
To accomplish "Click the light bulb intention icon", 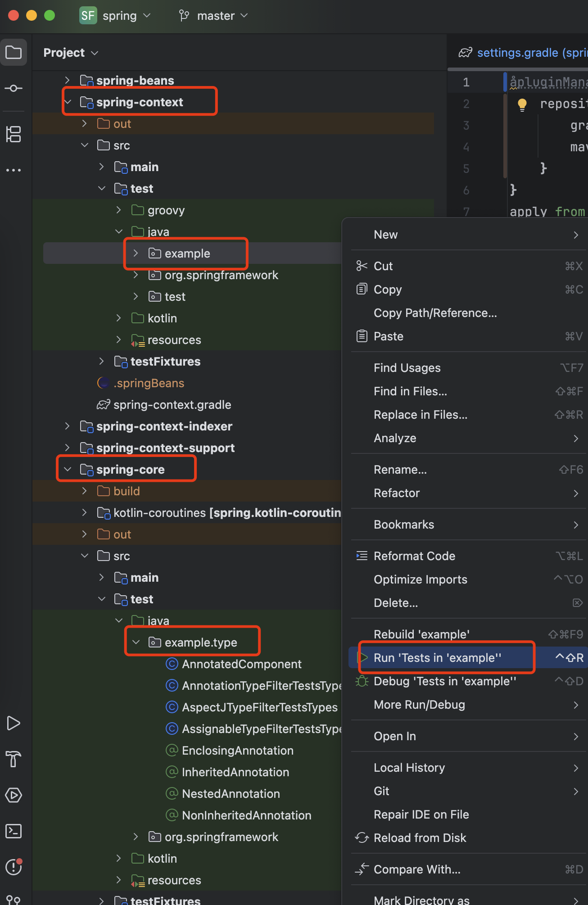I will [522, 104].
